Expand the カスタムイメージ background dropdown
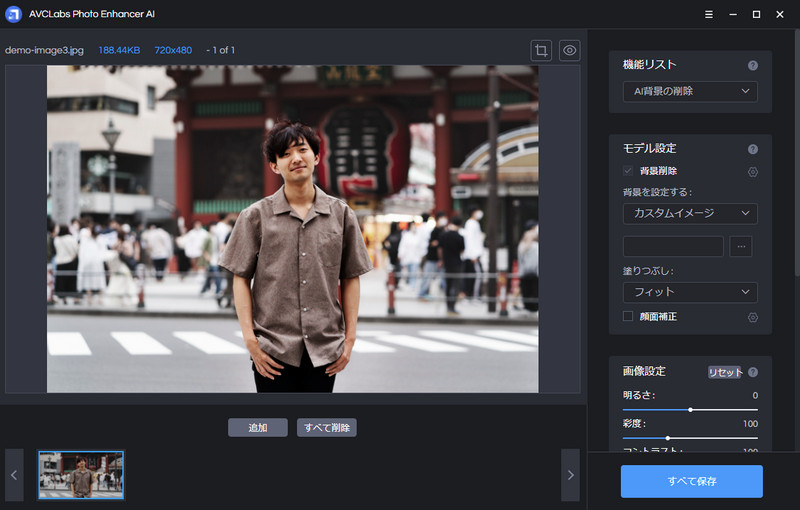The image size is (800, 510). pyautogui.click(x=690, y=213)
